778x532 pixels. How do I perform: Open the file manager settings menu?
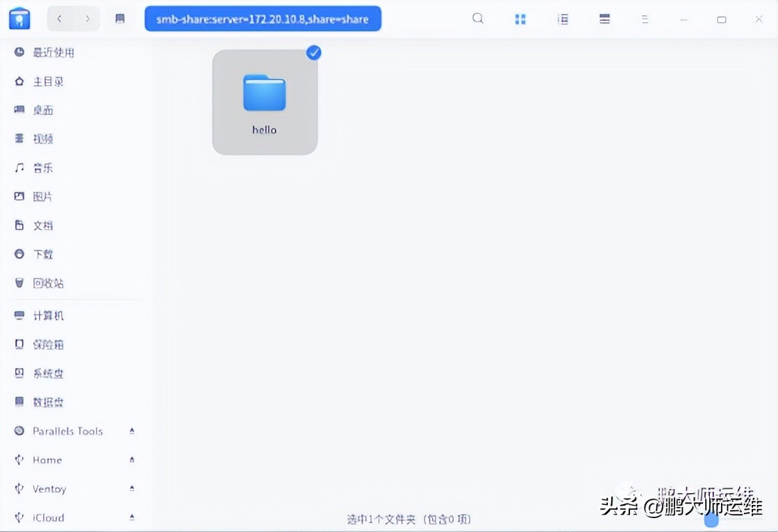[645, 19]
